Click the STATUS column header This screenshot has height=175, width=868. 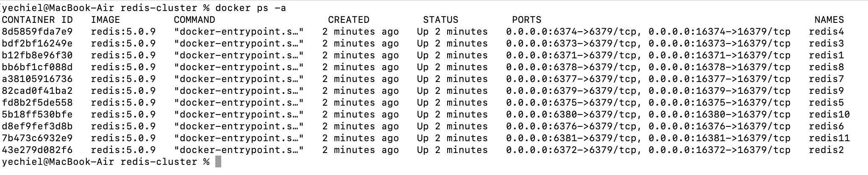pos(440,20)
